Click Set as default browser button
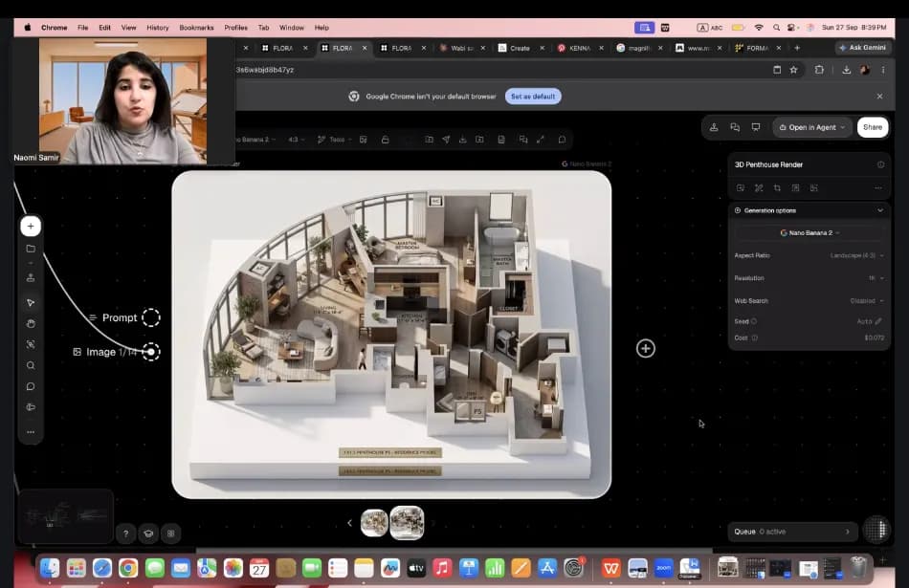The height and width of the screenshot is (588, 909). (x=533, y=97)
